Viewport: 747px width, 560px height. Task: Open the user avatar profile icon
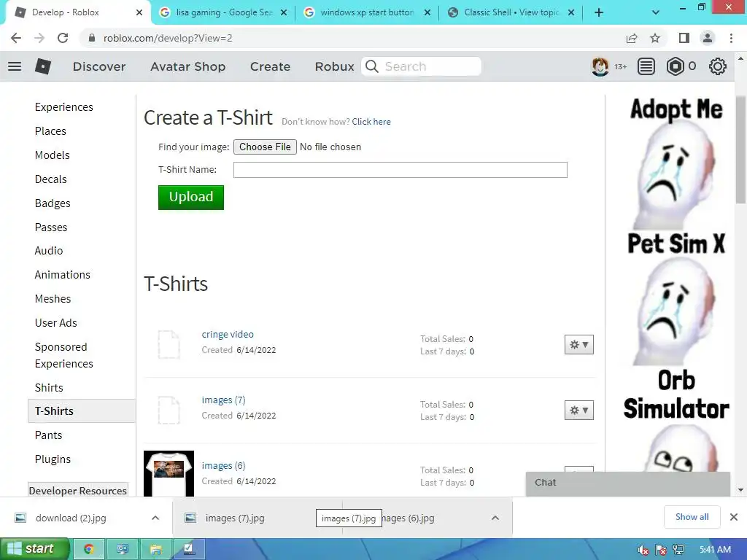tap(600, 66)
